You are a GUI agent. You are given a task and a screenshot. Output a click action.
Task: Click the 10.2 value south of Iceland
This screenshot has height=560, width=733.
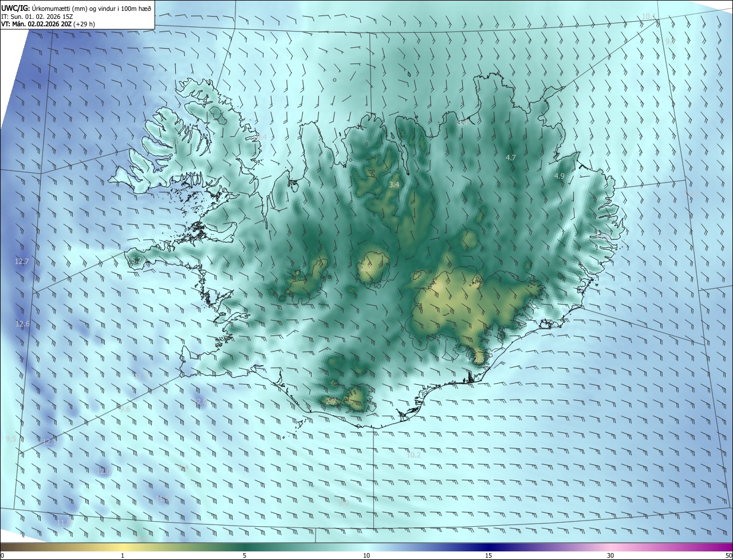pyautogui.click(x=413, y=455)
